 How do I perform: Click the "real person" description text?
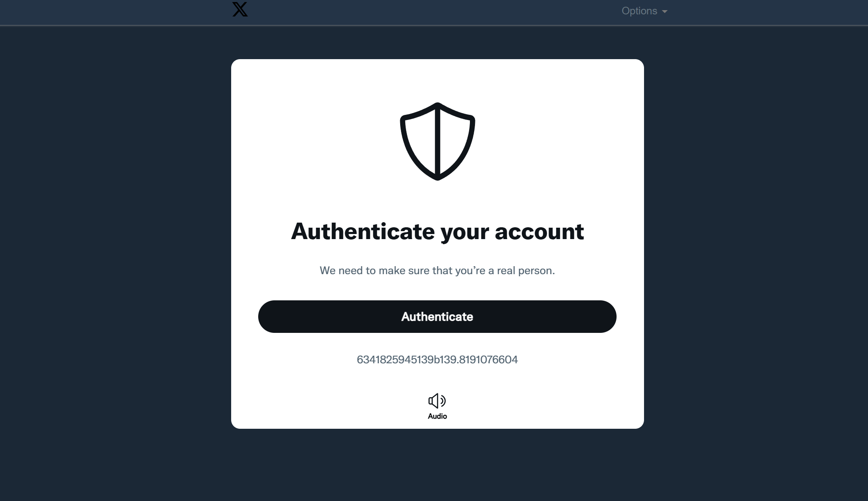tap(437, 270)
